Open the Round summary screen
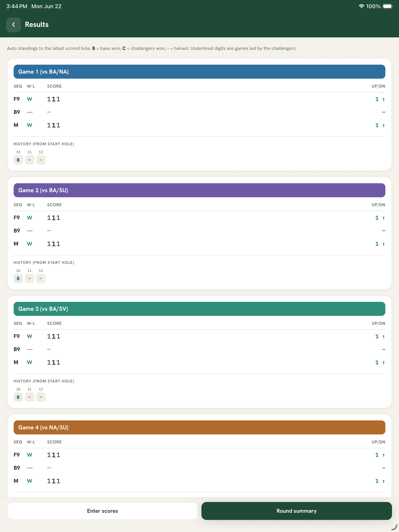 [x=297, y=511]
